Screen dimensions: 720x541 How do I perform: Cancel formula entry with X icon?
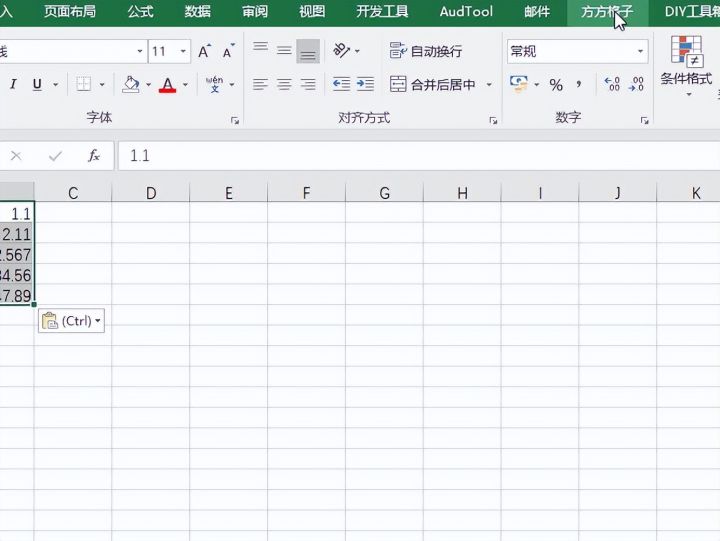pos(16,156)
